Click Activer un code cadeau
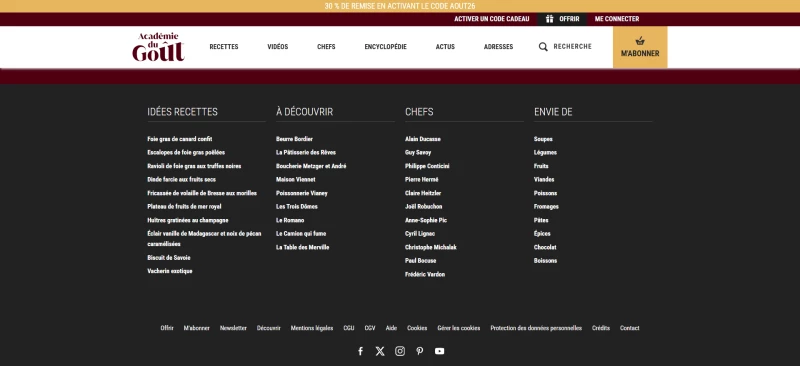 (x=492, y=19)
